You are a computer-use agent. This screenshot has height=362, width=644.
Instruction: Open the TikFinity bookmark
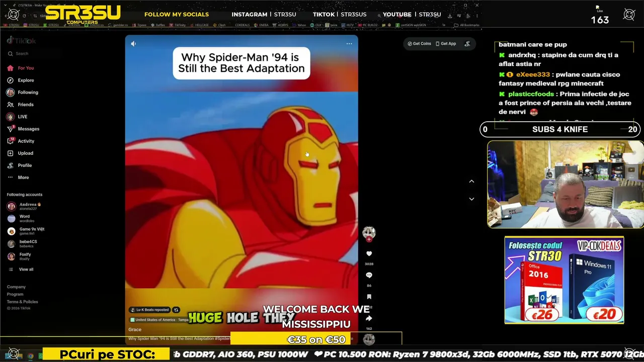coord(178,25)
